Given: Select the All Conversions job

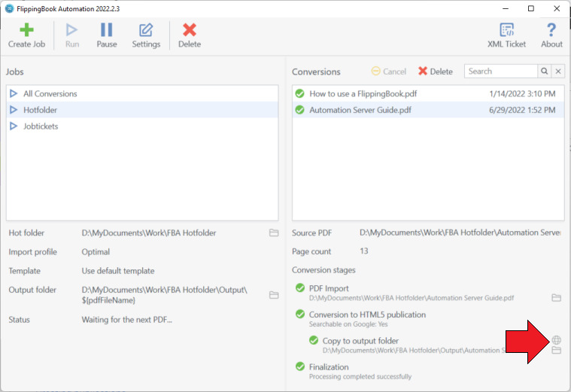Looking at the screenshot, I should 142,93.
